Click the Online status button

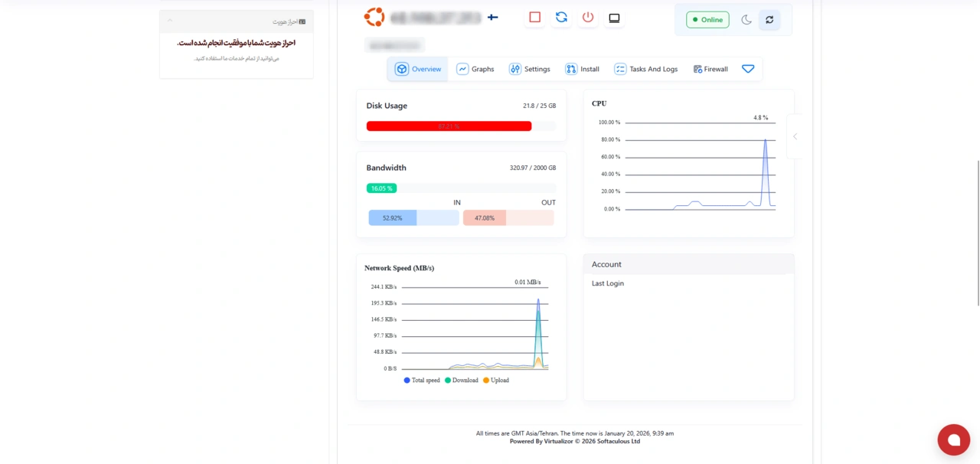[x=707, y=20]
